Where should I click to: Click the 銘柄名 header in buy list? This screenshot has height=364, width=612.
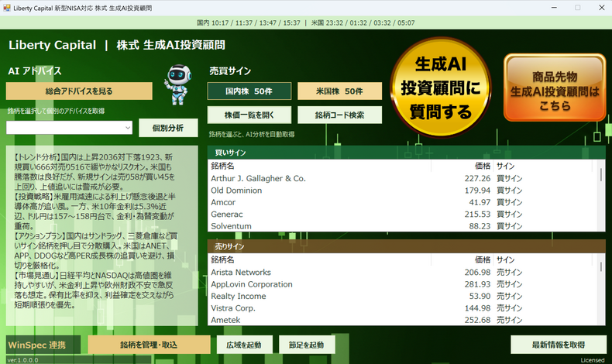coord(319,166)
